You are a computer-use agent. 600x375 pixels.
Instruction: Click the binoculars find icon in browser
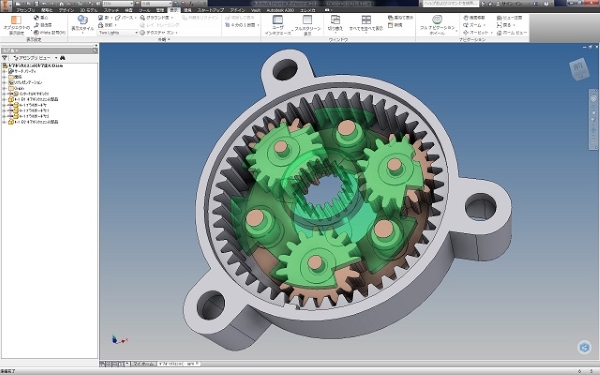click(x=62, y=58)
